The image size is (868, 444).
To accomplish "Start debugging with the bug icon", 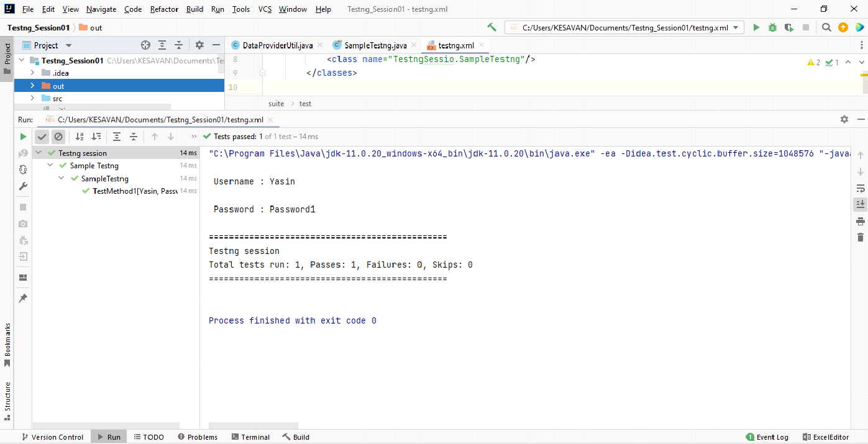I will pos(772,27).
